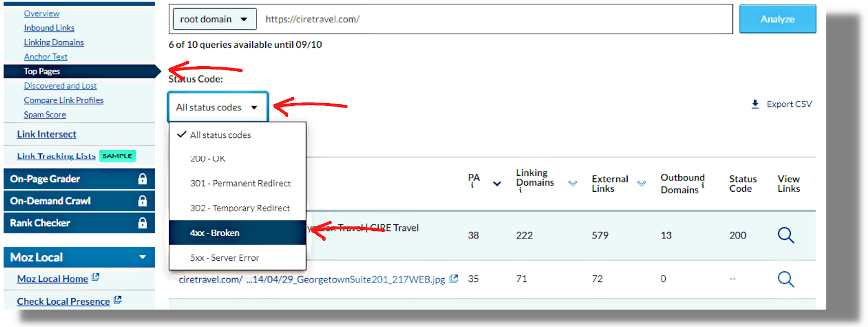Viewport: 868px width, 327px height.
Task: Click the Analyze button
Action: [x=777, y=19]
